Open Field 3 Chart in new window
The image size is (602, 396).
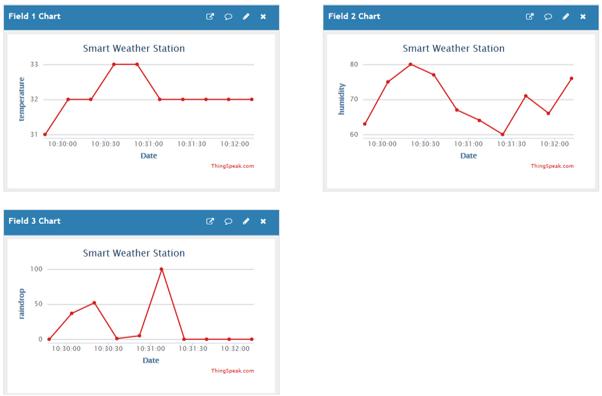[x=210, y=221]
